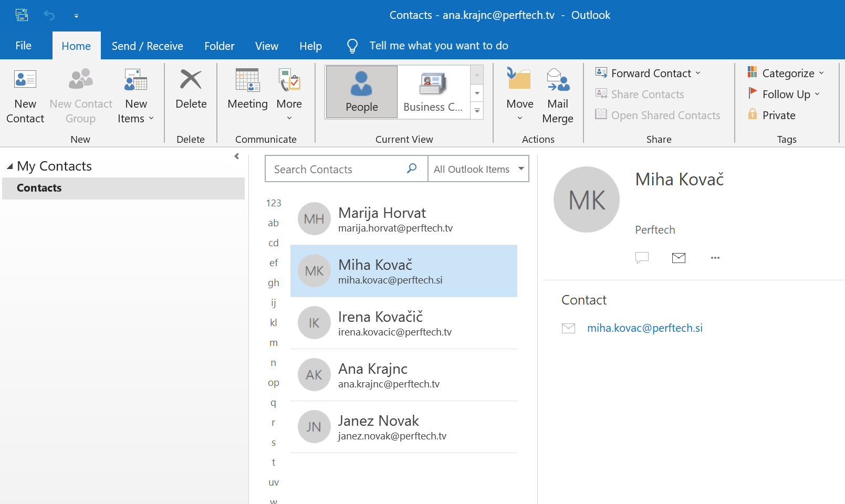
Task: Click the MK avatar in reading pane
Action: 587,199
